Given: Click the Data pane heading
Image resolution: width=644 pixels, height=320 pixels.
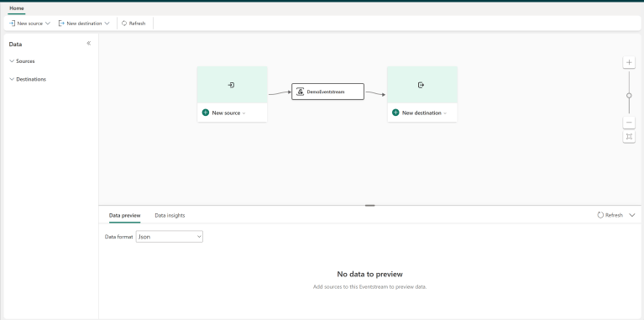Looking at the screenshot, I should 16,44.
